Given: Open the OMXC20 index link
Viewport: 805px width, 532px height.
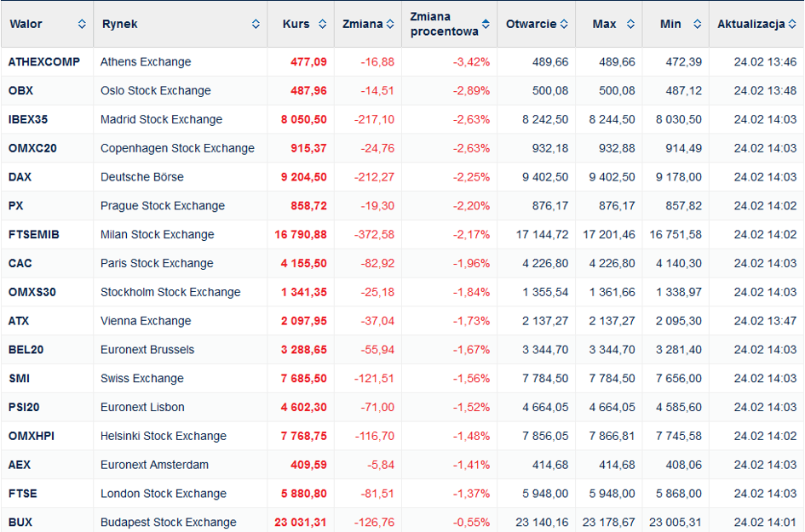Looking at the screenshot, I should click(x=32, y=148).
